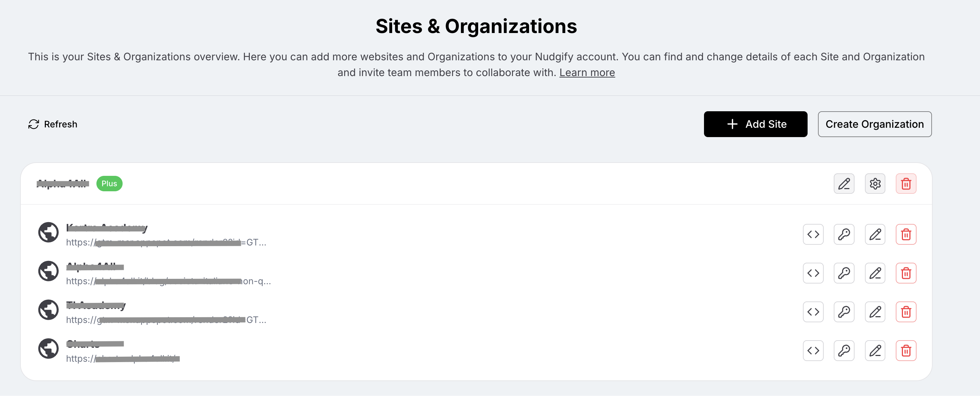Open the key icon for the second site

pos(844,273)
